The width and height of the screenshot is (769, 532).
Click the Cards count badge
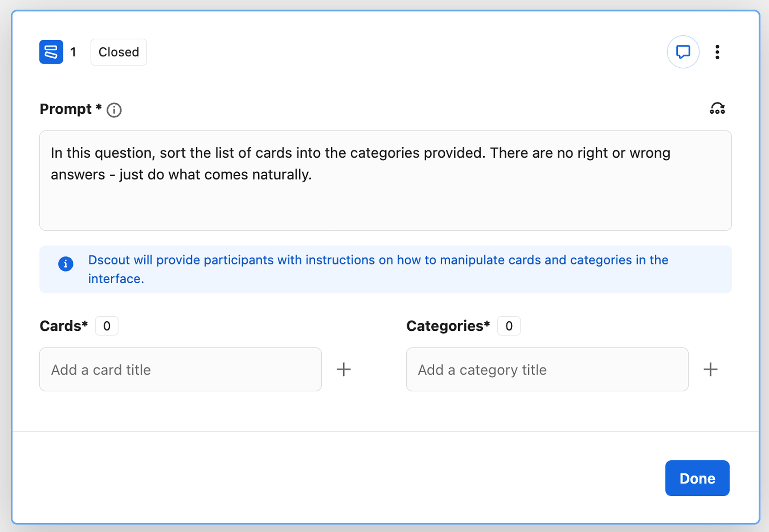[107, 326]
